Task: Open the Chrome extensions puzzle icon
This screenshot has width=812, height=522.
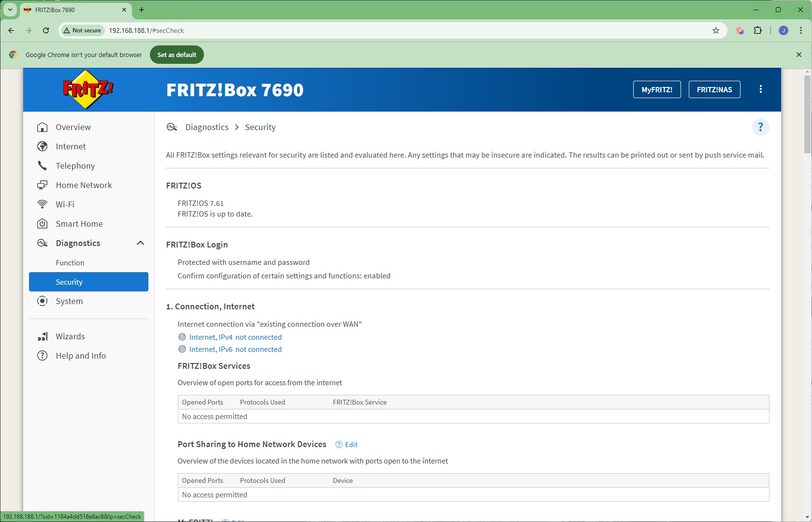Action: (758, 30)
